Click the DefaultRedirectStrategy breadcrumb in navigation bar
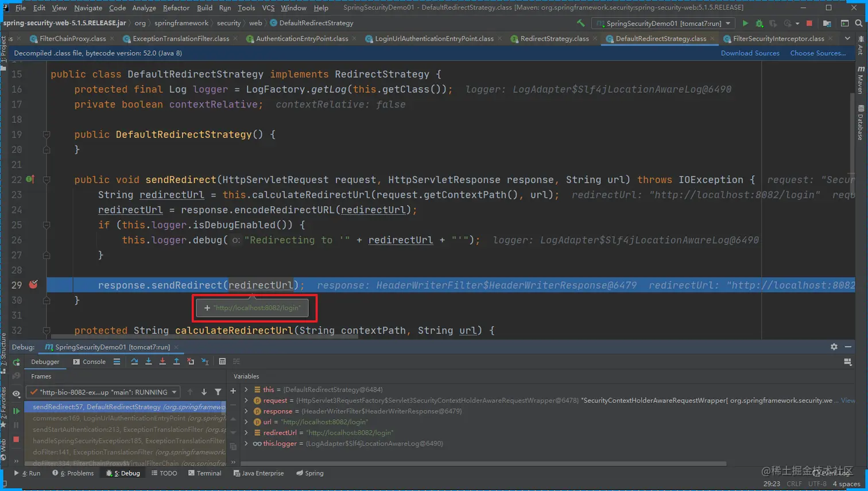The width and height of the screenshot is (868, 491). (312, 23)
